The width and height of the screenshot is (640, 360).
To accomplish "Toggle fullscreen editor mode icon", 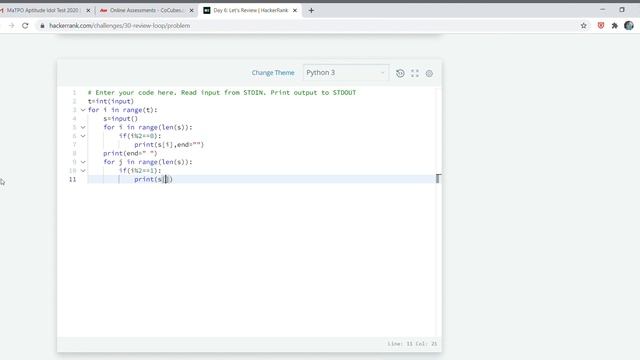I will (415, 73).
